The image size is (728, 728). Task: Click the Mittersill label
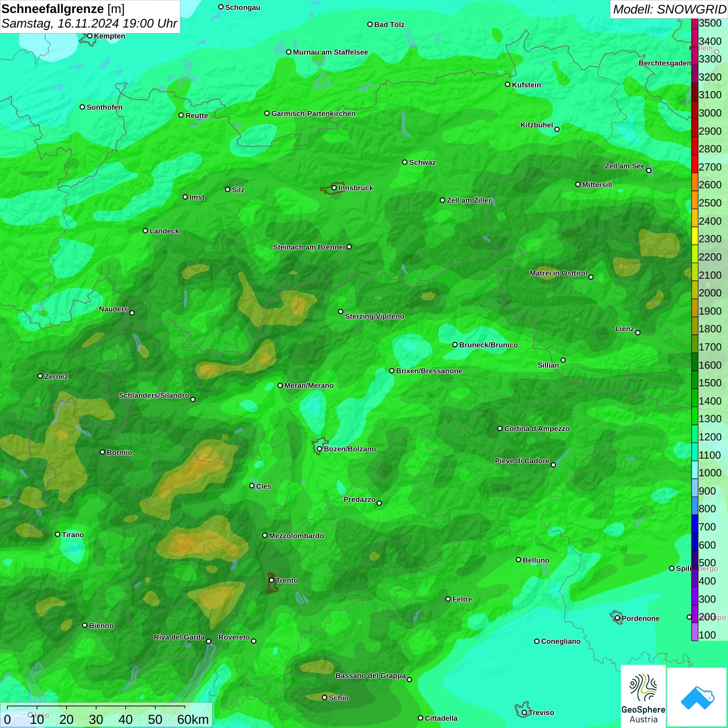tap(597, 185)
